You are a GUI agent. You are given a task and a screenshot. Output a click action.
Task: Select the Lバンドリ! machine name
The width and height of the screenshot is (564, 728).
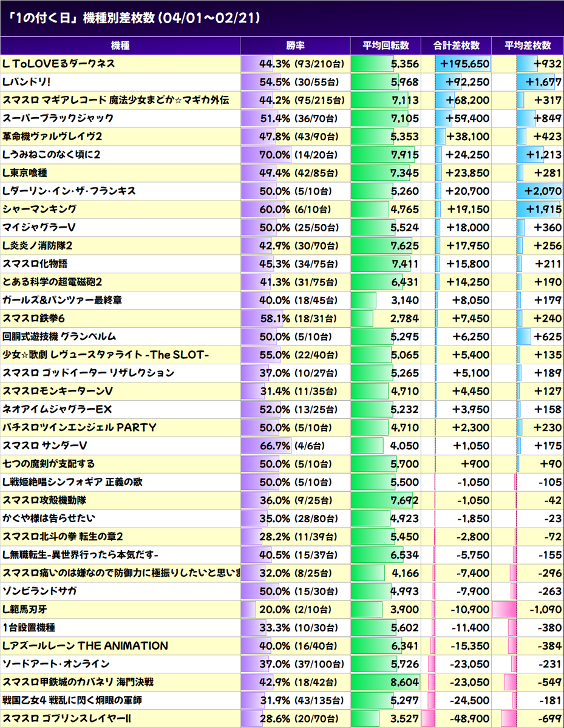point(26,82)
